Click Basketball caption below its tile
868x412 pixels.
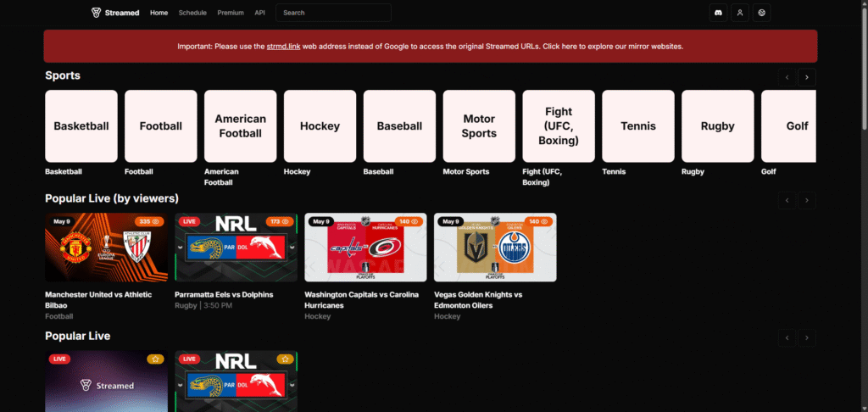pyautogui.click(x=64, y=171)
